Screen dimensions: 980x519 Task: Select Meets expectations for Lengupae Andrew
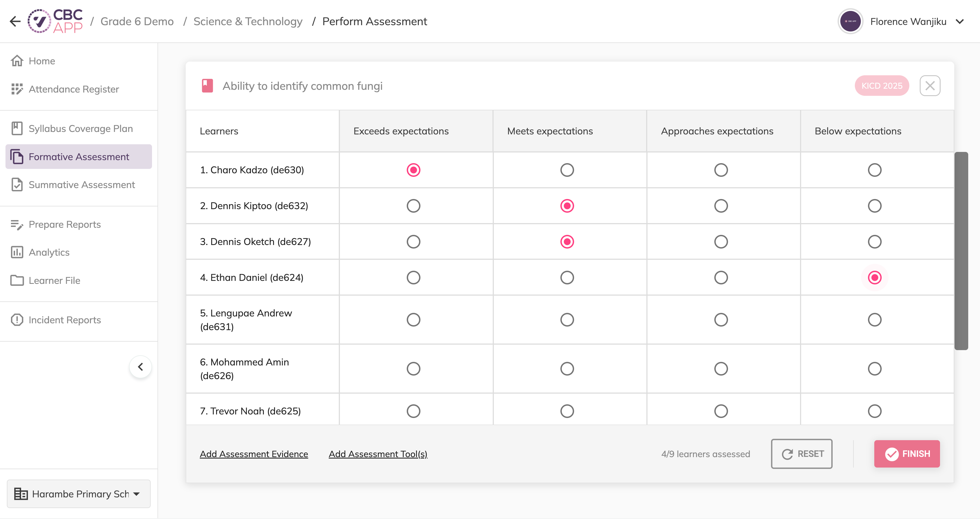pyautogui.click(x=567, y=320)
